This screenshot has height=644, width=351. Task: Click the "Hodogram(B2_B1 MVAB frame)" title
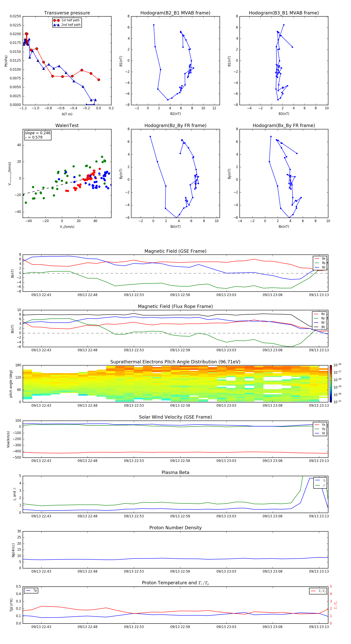coord(175,13)
